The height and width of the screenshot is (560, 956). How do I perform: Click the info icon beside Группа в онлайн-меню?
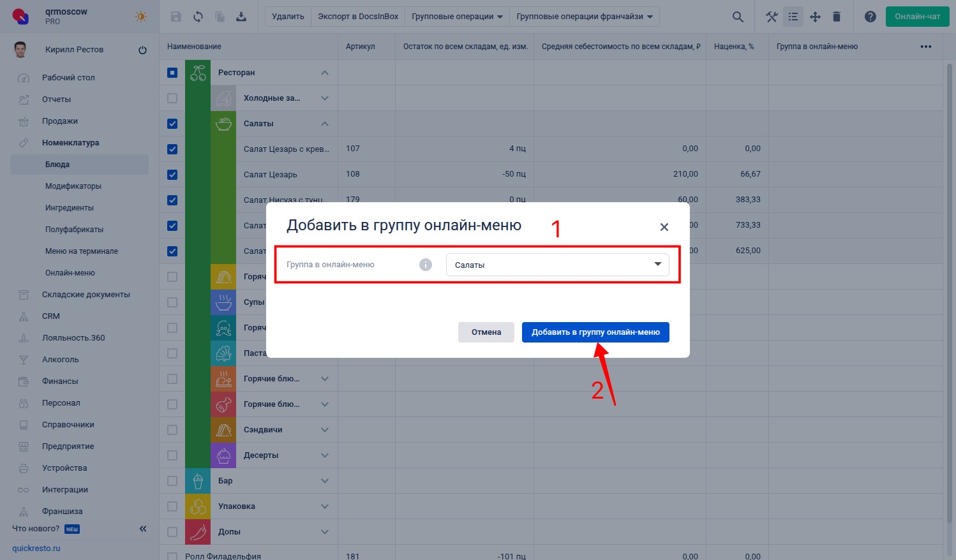click(426, 265)
